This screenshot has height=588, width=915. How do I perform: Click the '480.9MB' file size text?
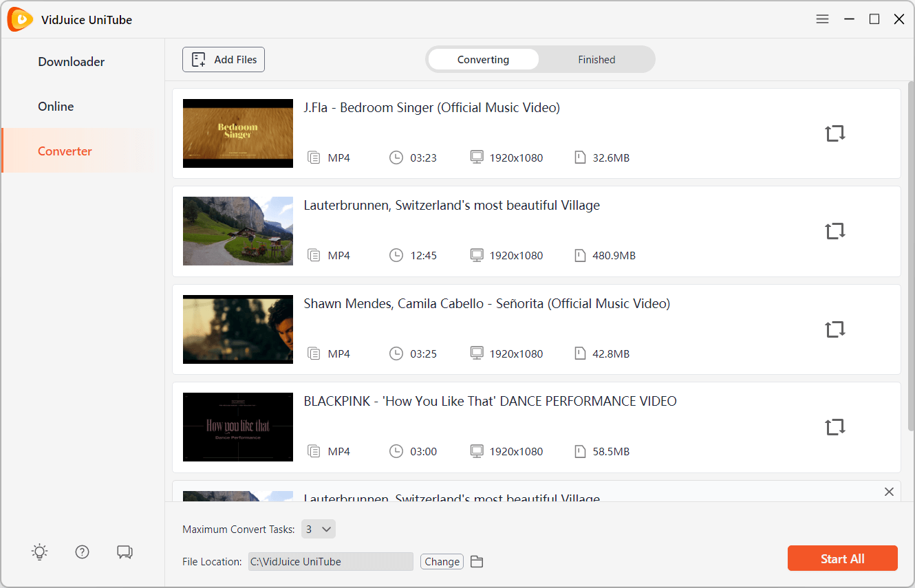click(614, 255)
